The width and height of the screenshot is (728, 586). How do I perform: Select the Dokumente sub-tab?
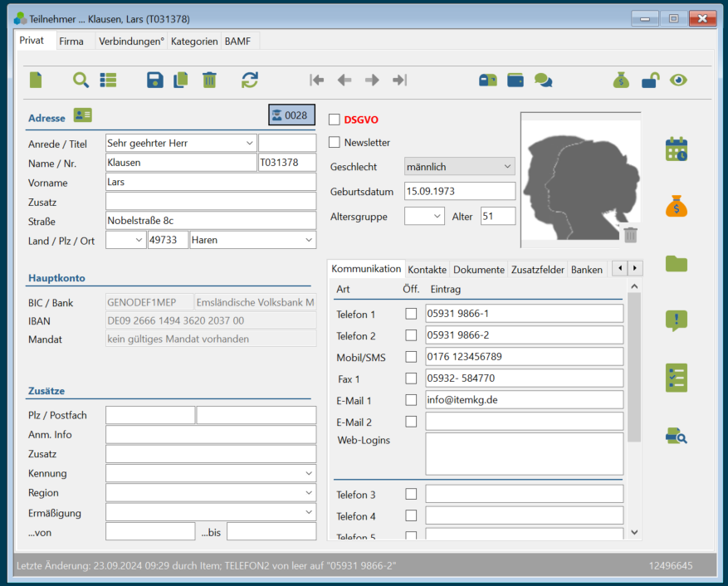click(x=479, y=270)
